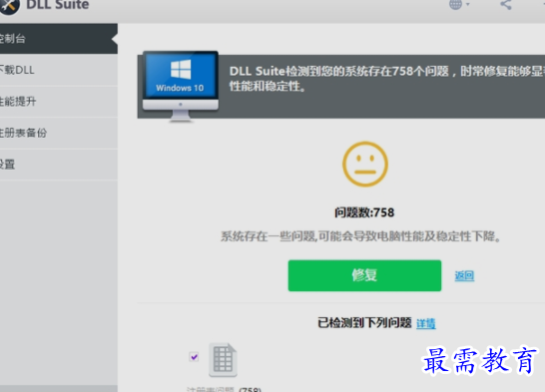The image size is (545, 392).
Task: Click the 问题数:758 text
Action: pos(364,212)
